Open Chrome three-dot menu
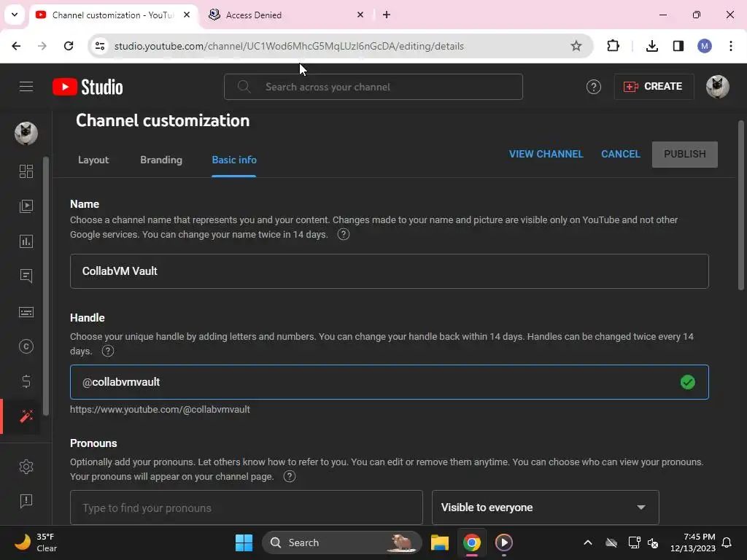The width and height of the screenshot is (747, 560). point(730,46)
